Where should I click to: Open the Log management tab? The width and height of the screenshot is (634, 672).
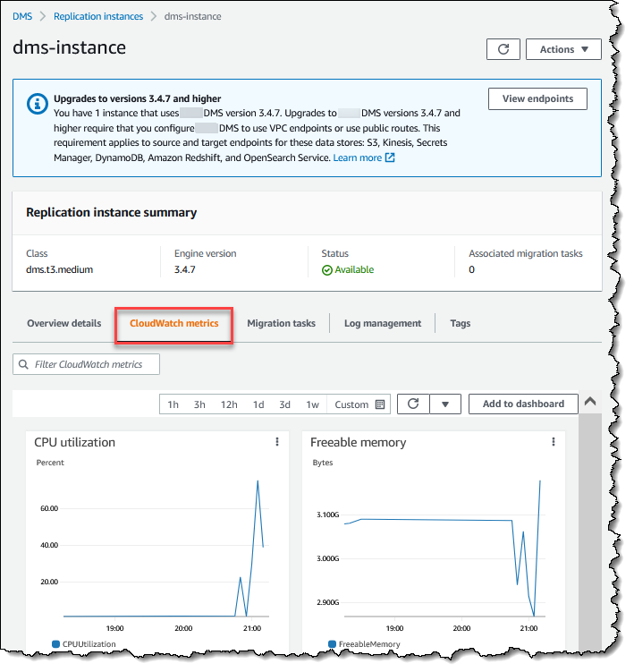click(382, 323)
